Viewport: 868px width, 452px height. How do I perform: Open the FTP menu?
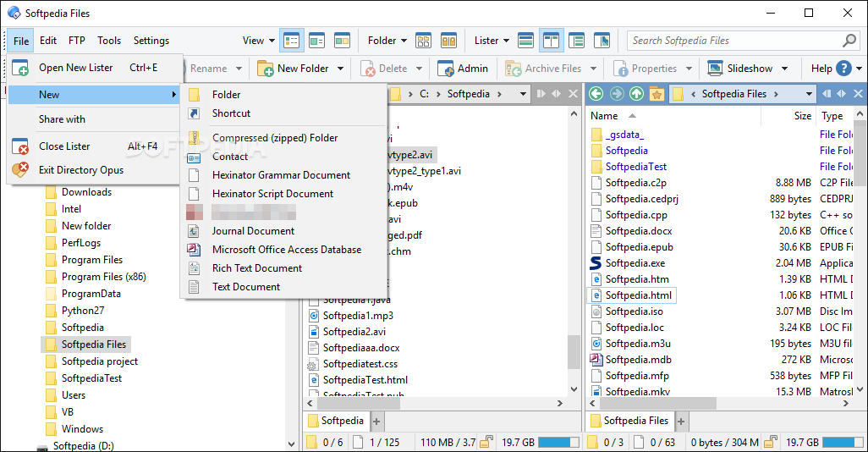(x=77, y=41)
